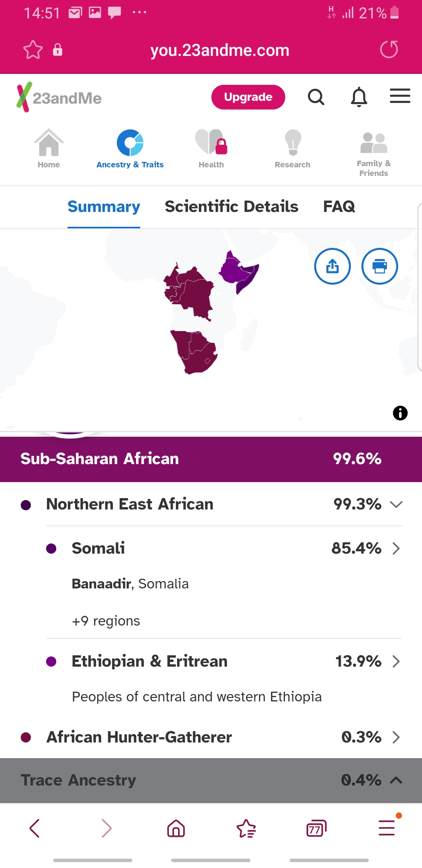The image size is (422, 868).
Task: Open the 23andMe hamburger menu
Action: click(x=400, y=96)
